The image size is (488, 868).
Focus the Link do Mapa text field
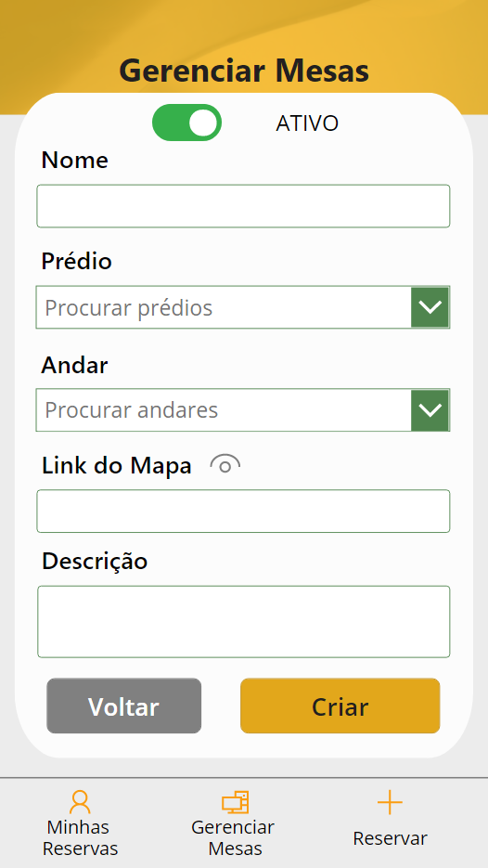pyautogui.click(x=243, y=511)
